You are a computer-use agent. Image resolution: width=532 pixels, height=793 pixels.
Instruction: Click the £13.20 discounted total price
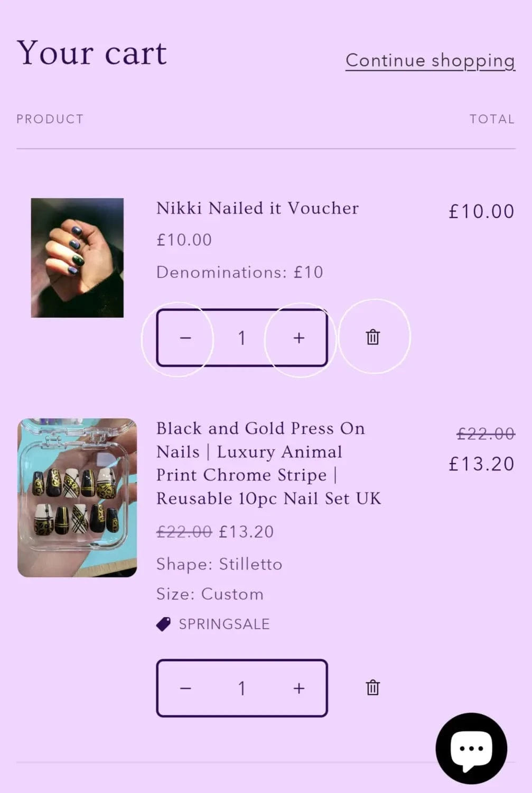click(x=481, y=464)
